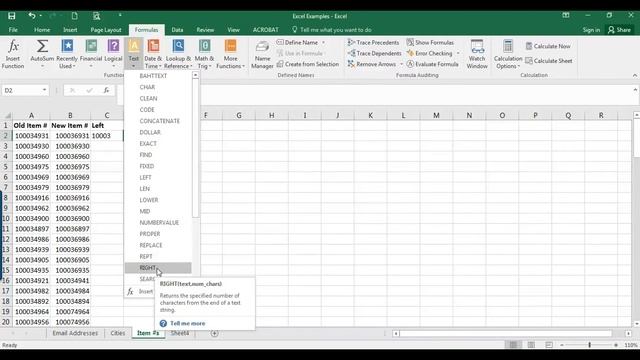Screen dimensions: 640x360
Task: Expand the Error Checking dropdown arrow
Action: tap(458, 53)
